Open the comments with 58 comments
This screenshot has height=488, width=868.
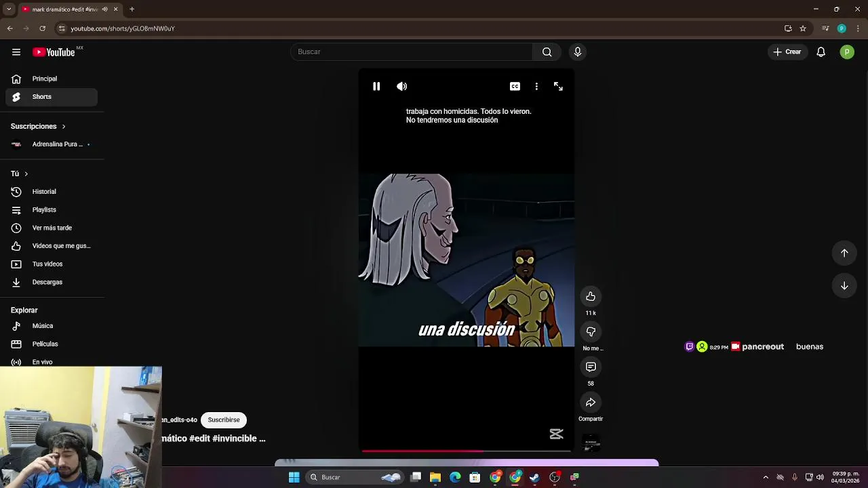click(591, 367)
